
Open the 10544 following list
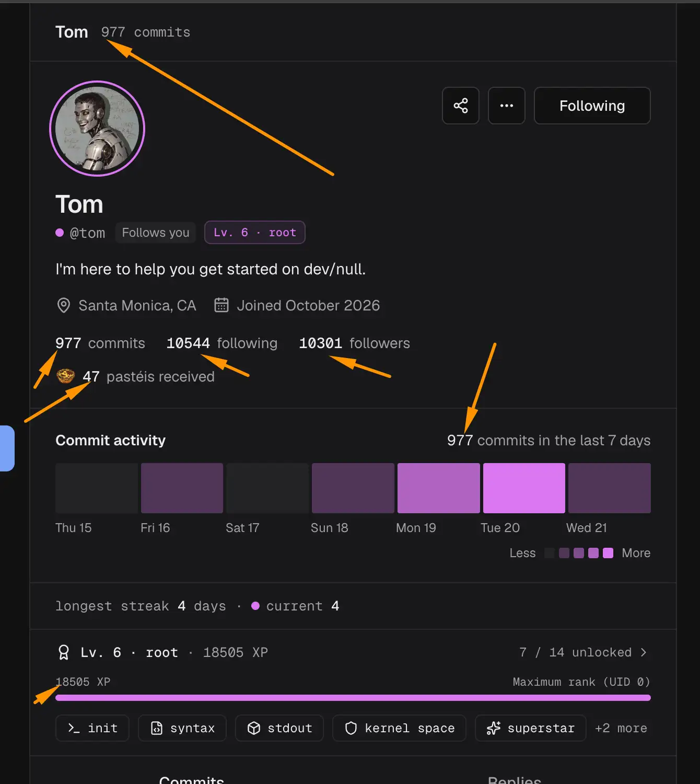(221, 343)
